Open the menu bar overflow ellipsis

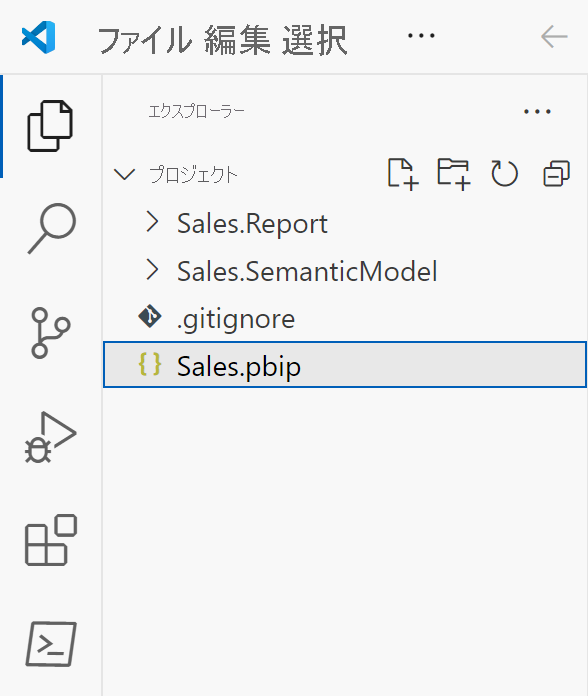pyautogui.click(x=421, y=36)
